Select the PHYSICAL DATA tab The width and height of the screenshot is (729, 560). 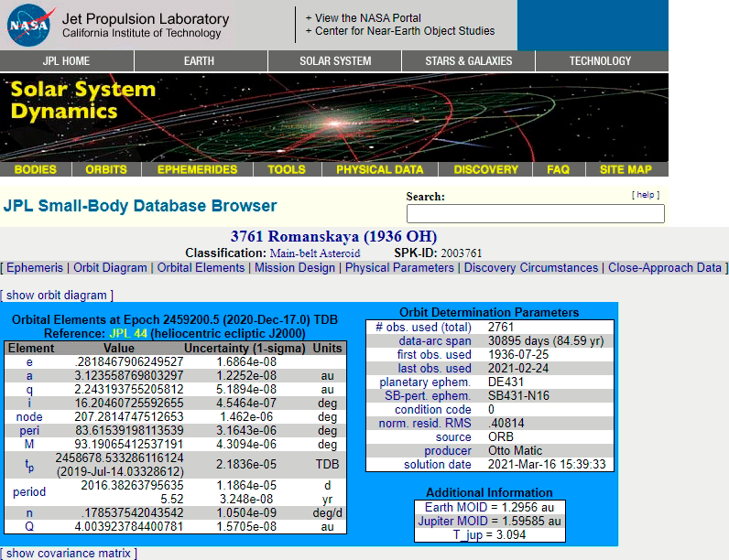[380, 169]
